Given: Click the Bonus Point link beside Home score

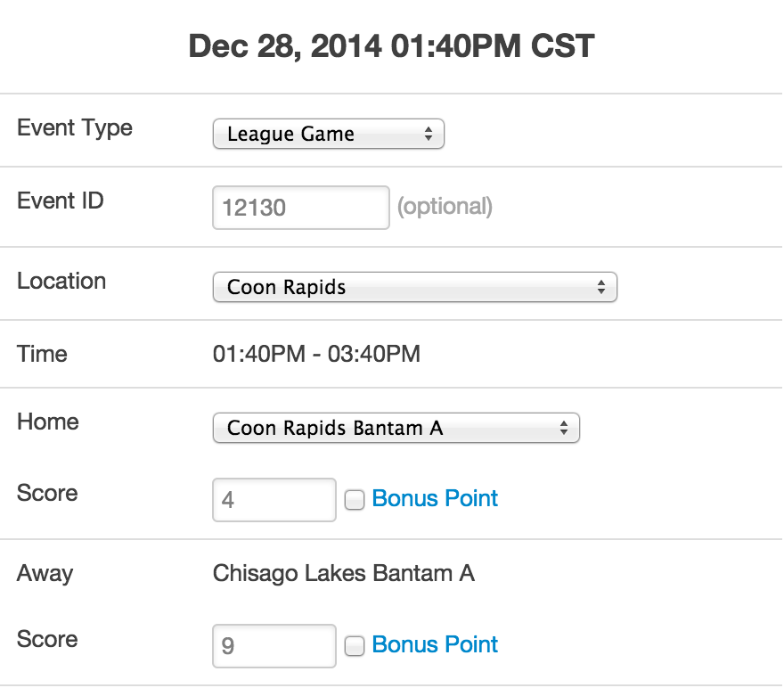Looking at the screenshot, I should click(x=435, y=498).
